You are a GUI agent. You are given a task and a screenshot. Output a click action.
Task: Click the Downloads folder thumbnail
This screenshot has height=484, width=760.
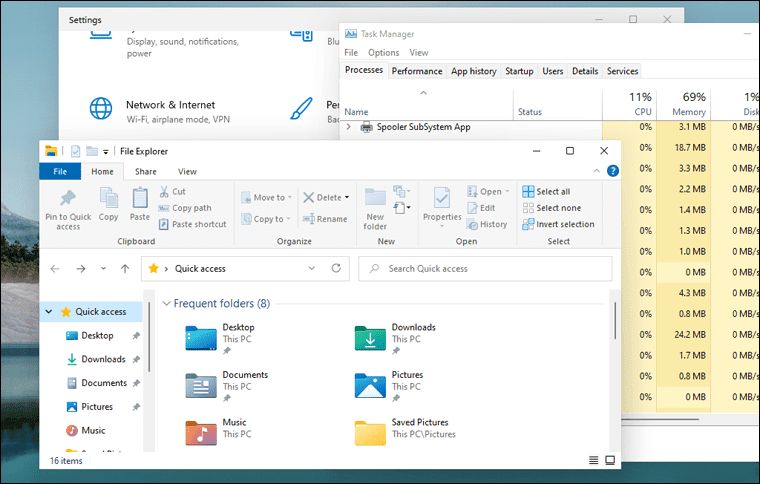click(x=370, y=338)
